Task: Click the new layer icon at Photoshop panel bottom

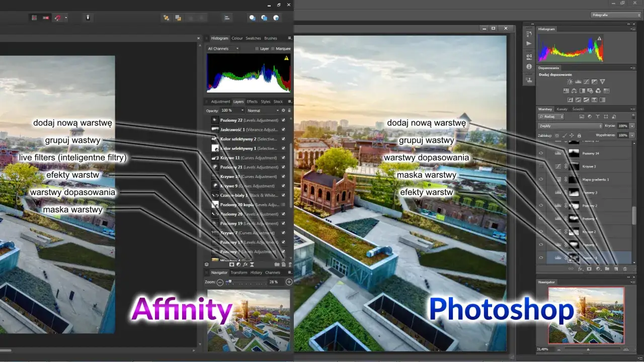Action: point(616,268)
